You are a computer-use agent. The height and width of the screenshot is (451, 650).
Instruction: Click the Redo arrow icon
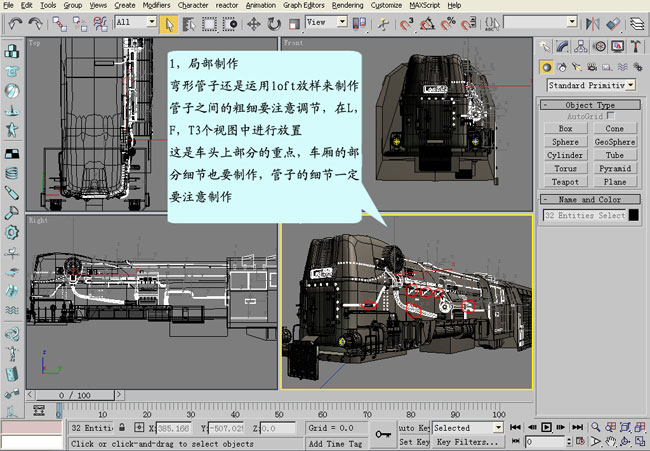pyautogui.click(x=35, y=23)
